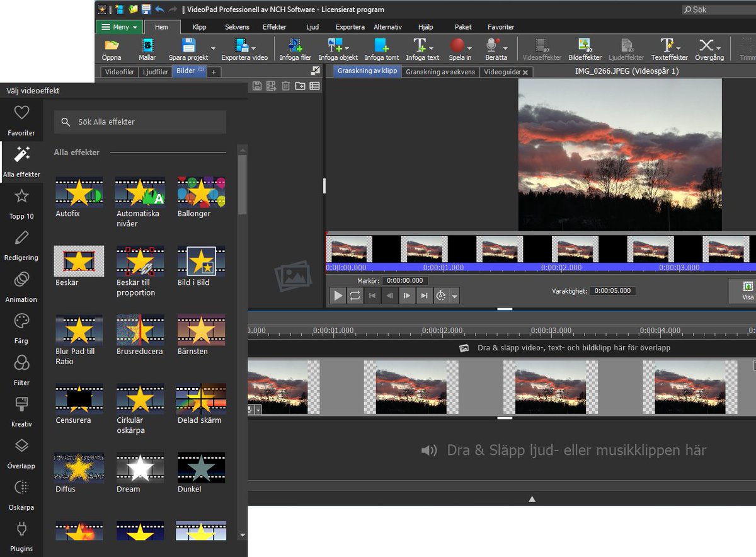
Task: Click Infoga filer icon
Action: click(x=295, y=45)
